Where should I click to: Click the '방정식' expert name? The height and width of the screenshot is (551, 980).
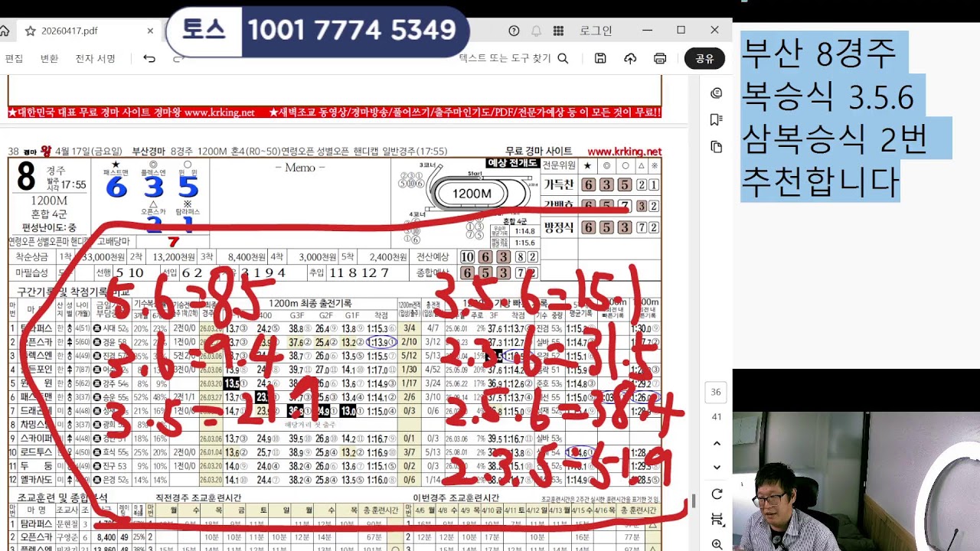[558, 227]
